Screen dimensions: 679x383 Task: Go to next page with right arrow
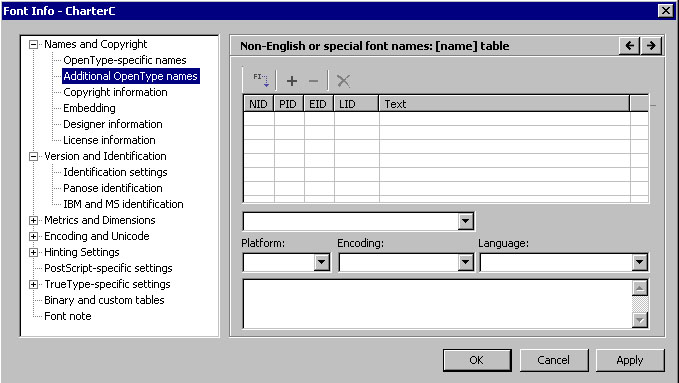tap(651, 45)
